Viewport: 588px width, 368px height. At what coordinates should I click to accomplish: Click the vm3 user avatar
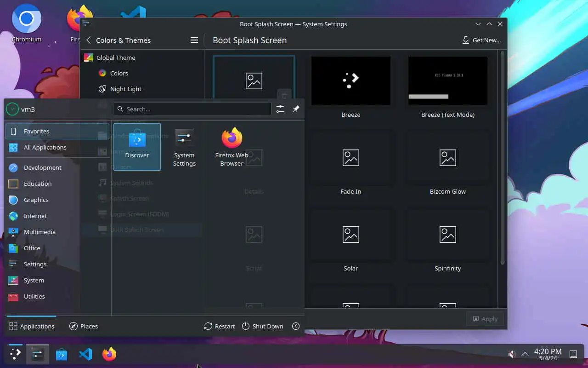coord(12,109)
